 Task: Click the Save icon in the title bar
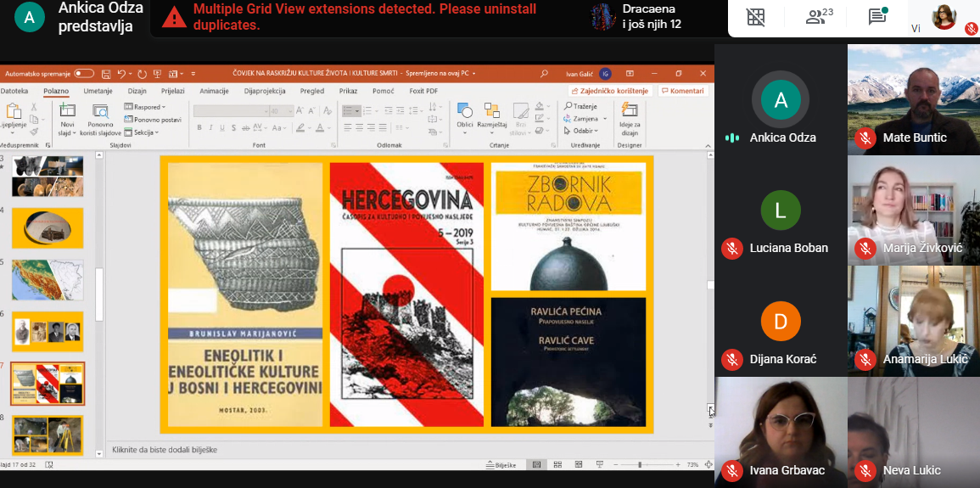pos(106,74)
